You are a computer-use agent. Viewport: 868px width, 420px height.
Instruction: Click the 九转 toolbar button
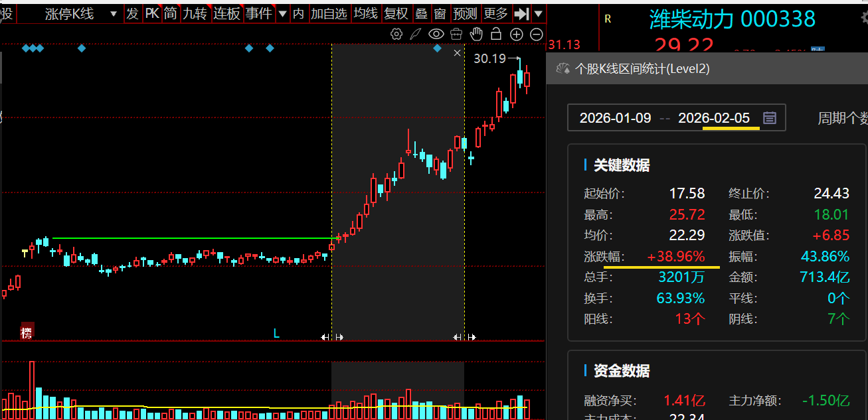pyautogui.click(x=195, y=14)
